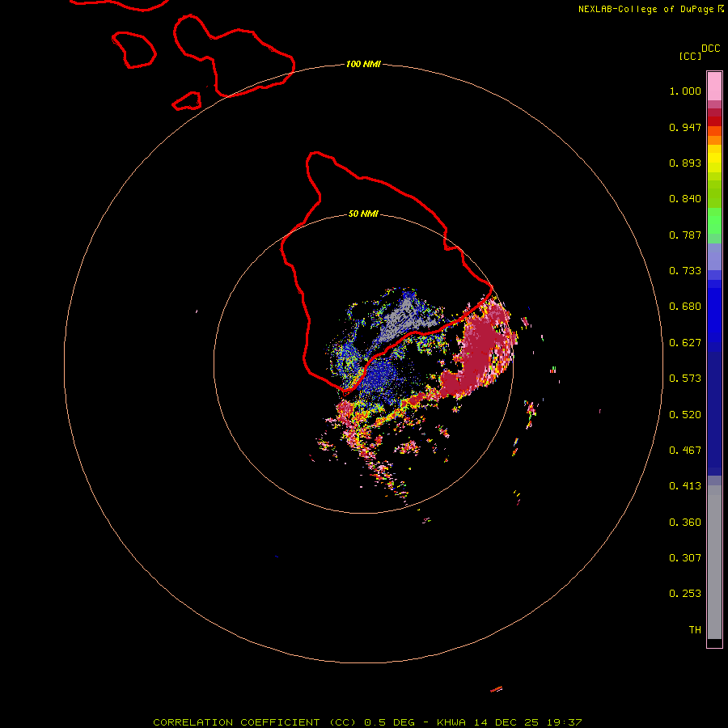The image size is (728, 728).
Task: Click the [CC] unit label
Action: click(x=691, y=56)
